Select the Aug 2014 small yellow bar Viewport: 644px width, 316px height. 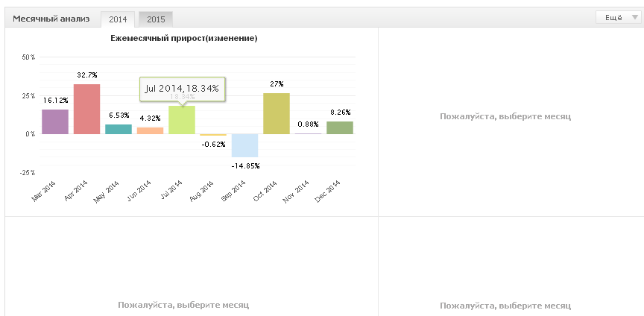coord(213,135)
